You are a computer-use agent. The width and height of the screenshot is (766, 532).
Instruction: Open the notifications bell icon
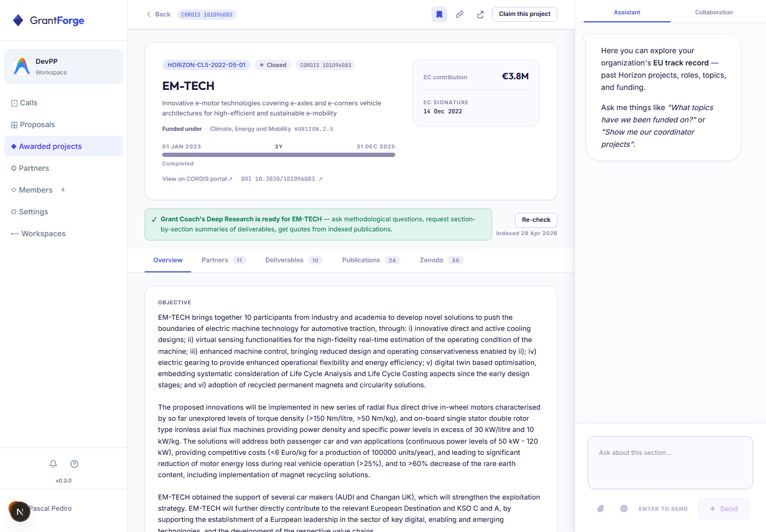click(53, 464)
